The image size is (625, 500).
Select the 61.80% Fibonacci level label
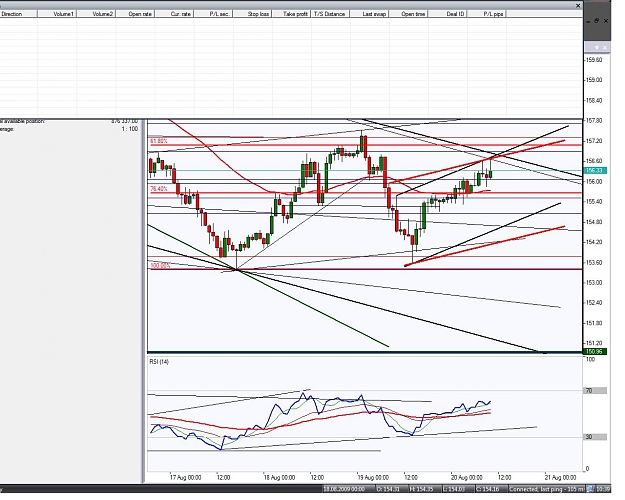coord(159,141)
